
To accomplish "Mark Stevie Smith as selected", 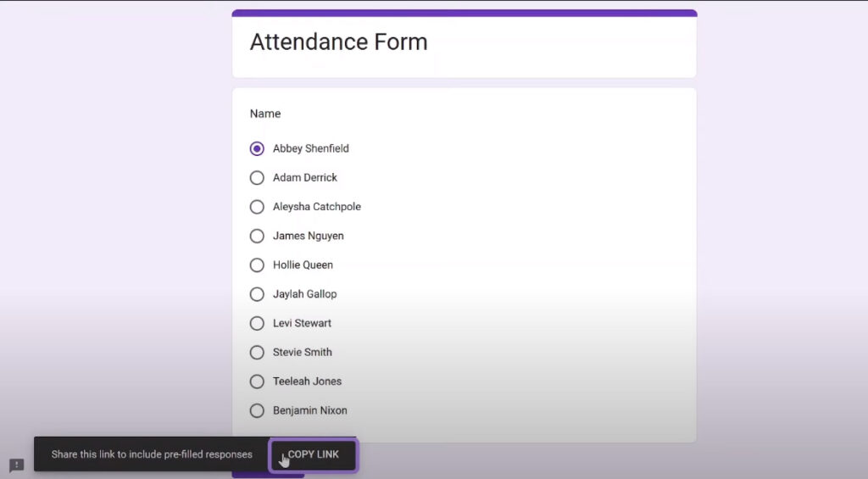I will (x=257, y=353).
